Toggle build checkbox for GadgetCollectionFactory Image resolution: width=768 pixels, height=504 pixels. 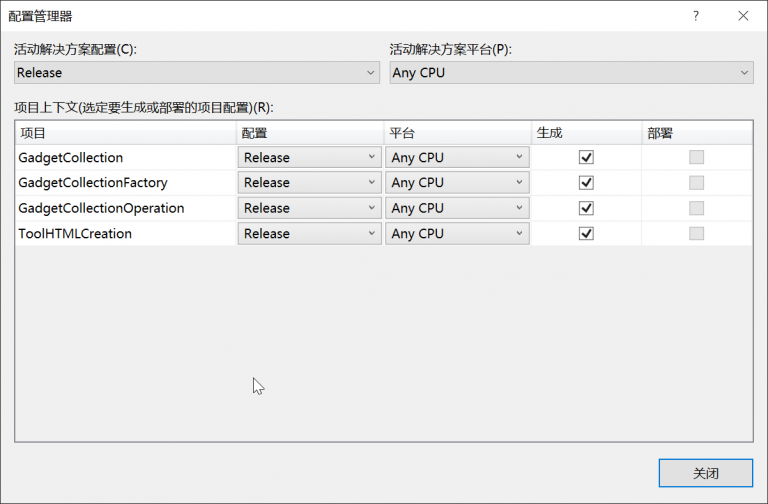click(x=586, y=183)
